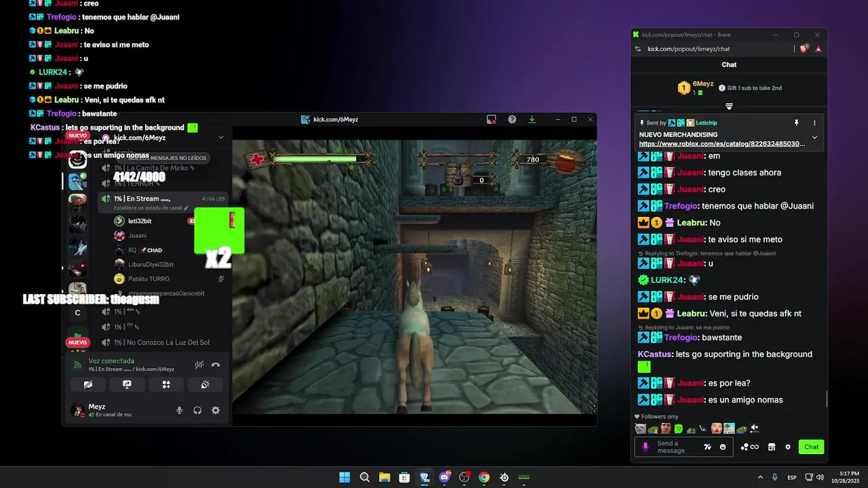This screenshot has width=868, height=488.
Task: Open volume control in system tray
Action: click(820, 477)
